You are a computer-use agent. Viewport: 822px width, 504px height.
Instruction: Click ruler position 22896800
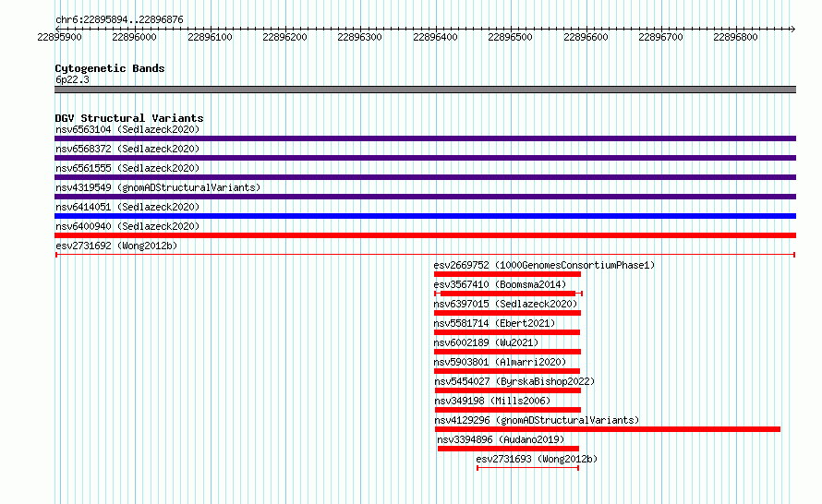[735, 37]
